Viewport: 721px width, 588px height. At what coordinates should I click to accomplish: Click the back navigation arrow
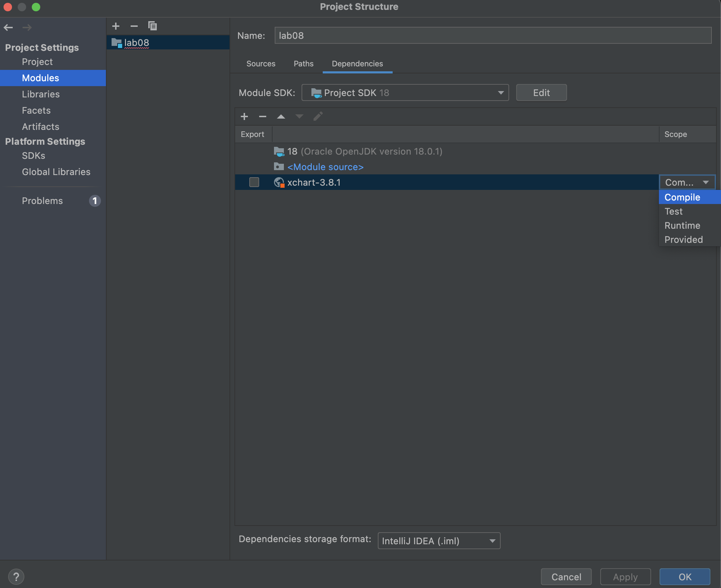[8, 27]
